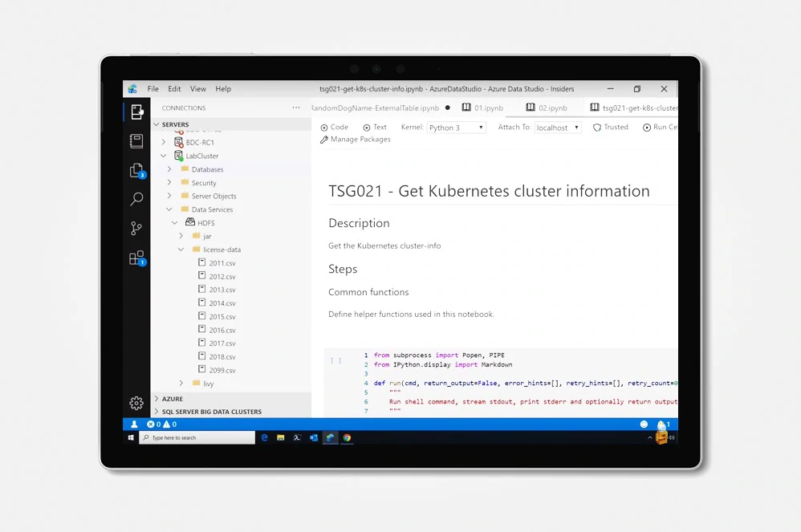
Task: Expand the BDC-RC1 server node
Action: pyautogui.click(x=164, y=142)
